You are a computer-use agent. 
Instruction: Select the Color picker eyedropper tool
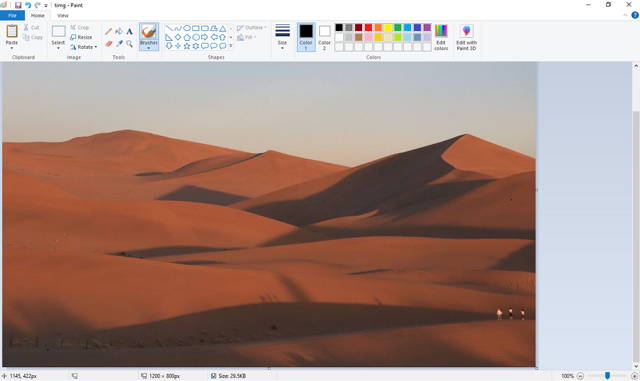[119, 43]
